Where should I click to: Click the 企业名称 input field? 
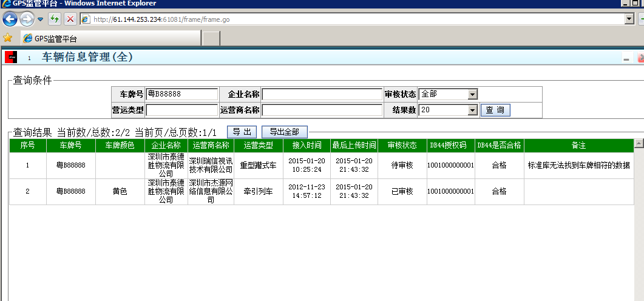tap(322, 94)
